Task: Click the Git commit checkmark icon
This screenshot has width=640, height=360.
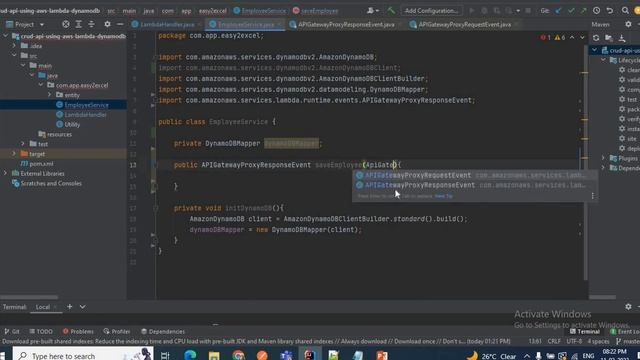Action: tap(571, 11)
